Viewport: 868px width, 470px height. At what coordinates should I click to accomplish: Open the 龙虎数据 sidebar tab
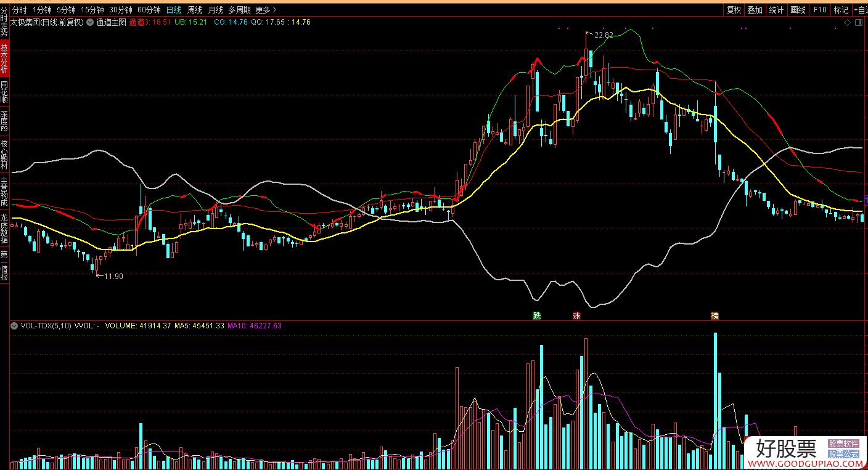click(4, 229)
